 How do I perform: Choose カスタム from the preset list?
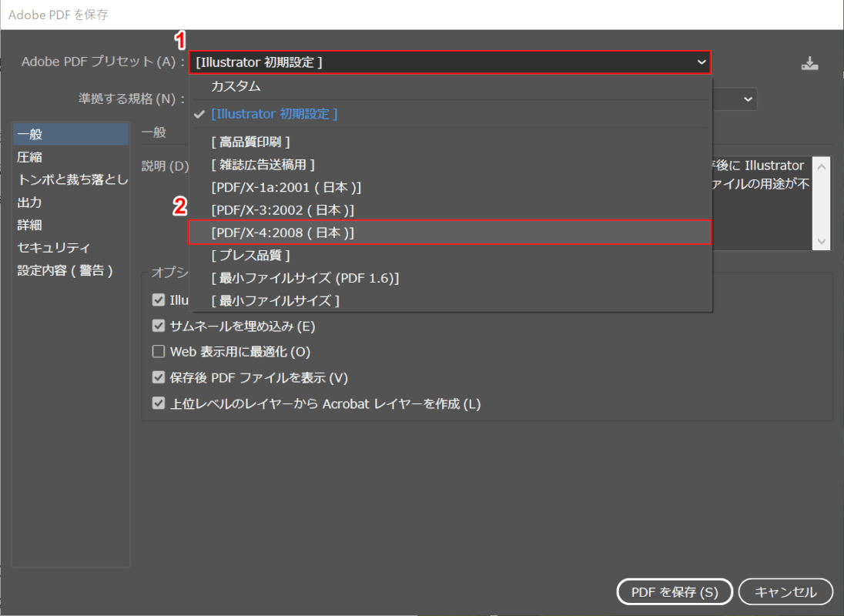point(450,86)
